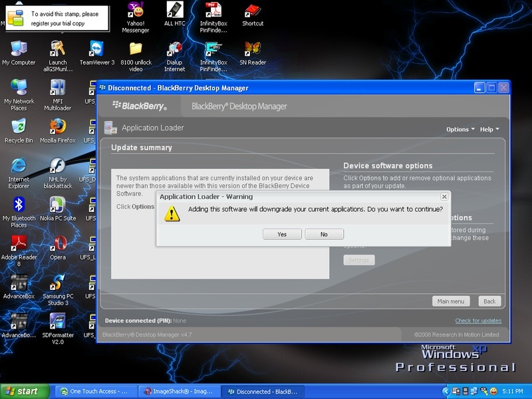Viewport: 532px width, 399px height.
Task: Open the Recycle Bin
Action: tap(19, 131)
